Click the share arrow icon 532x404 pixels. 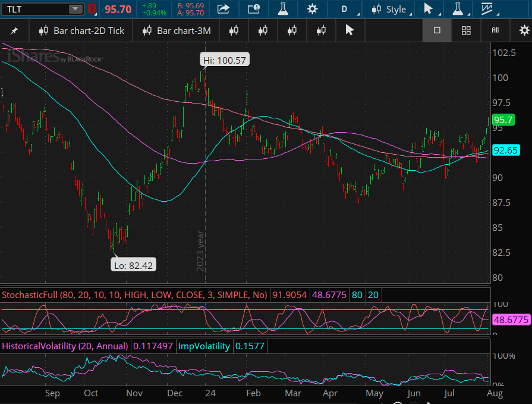point(223,9)
